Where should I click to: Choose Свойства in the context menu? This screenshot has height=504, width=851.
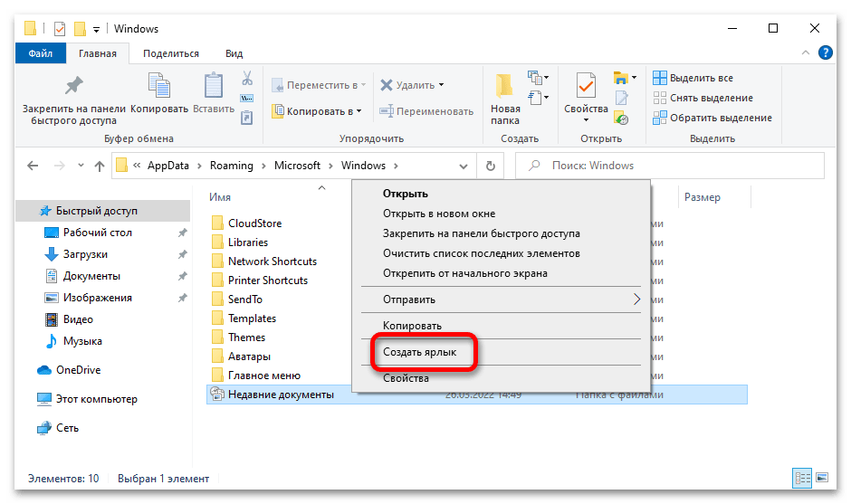(501, 378)
